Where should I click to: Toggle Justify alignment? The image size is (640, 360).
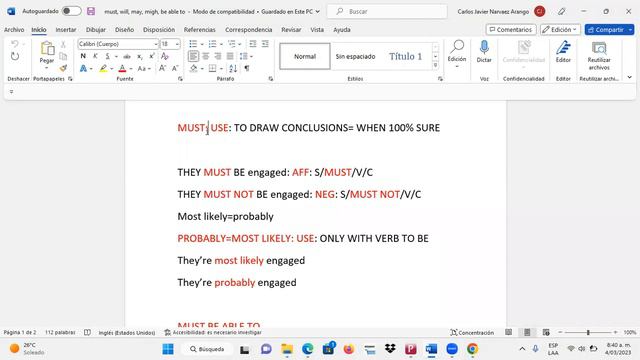[x=230, y=56]
